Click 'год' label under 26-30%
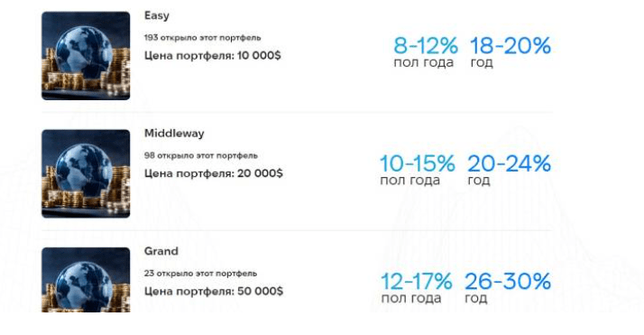This screenshot has height=335, width=644. tap(476, 298)
